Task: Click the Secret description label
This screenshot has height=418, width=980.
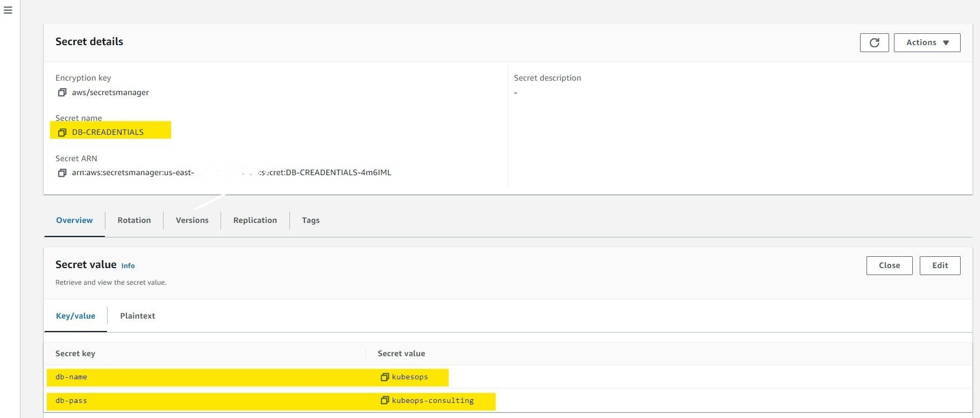Action: [x=548, y=78]
